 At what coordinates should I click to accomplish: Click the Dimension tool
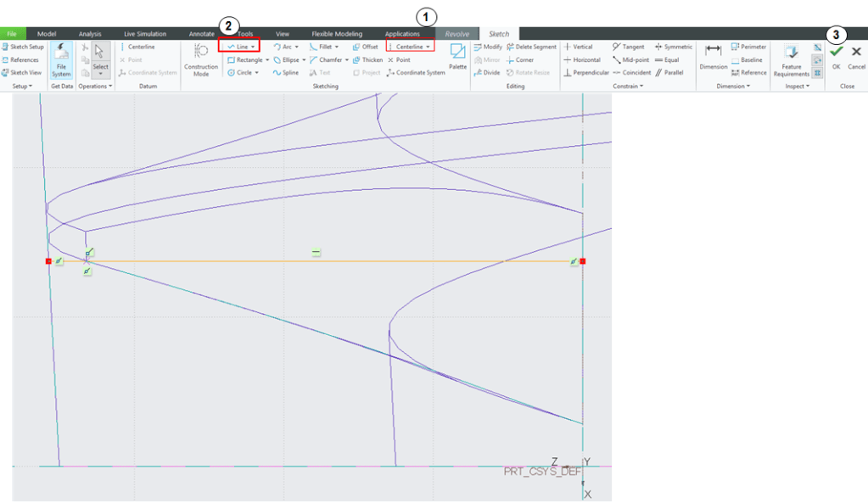point(713,56)
